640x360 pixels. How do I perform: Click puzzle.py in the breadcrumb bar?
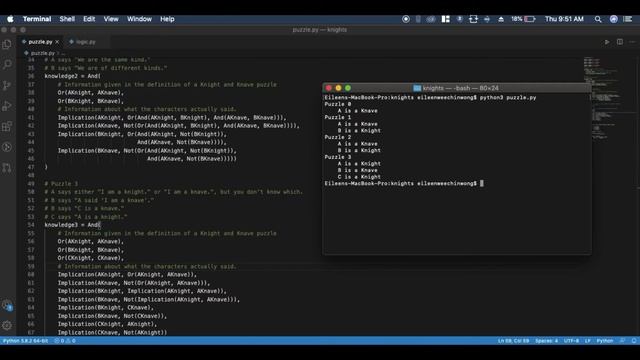(x=42, y=53)
